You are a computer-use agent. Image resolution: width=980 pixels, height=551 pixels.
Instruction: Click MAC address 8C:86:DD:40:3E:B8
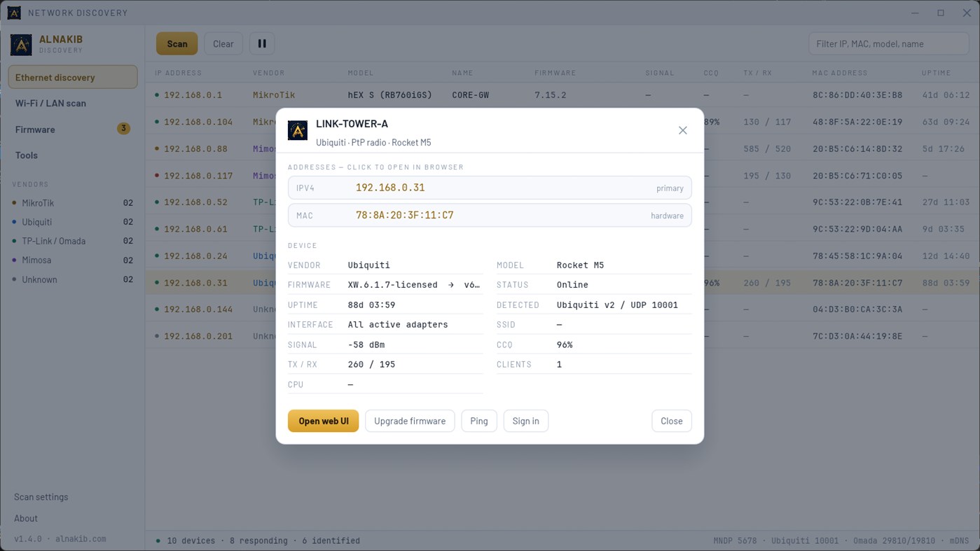(857, 95)
